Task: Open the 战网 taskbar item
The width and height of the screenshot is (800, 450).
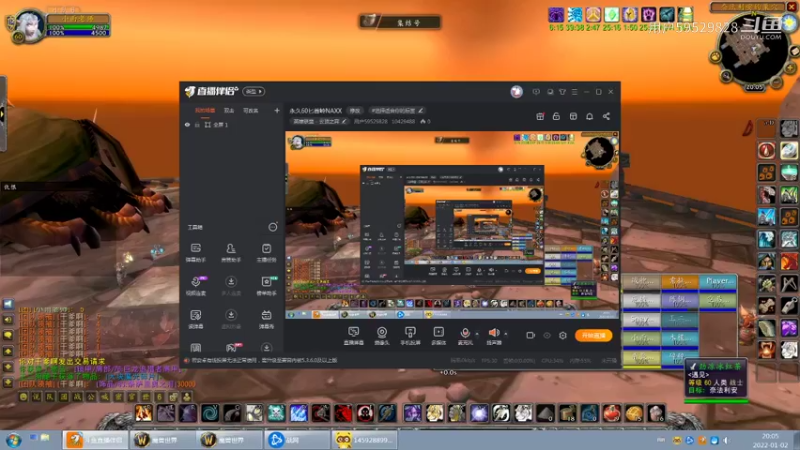Action: click(x=297, y=440)
